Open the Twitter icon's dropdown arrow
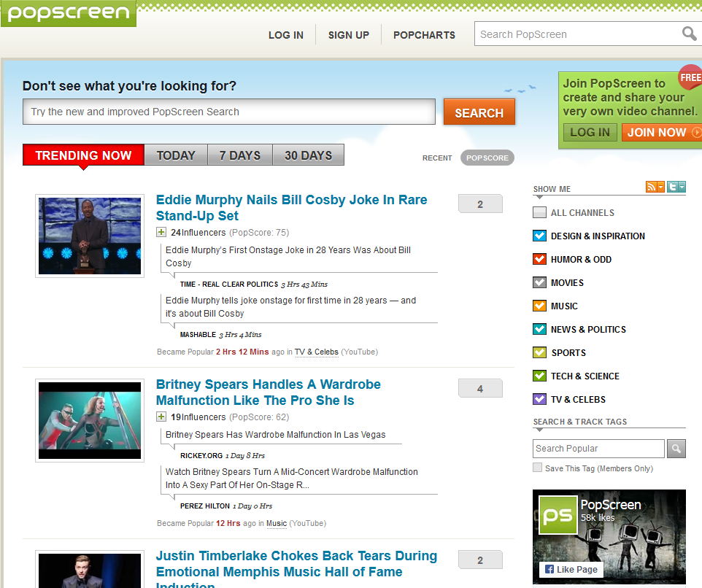The height and width of the screenshot is (588, 702). tap(681, 186)
